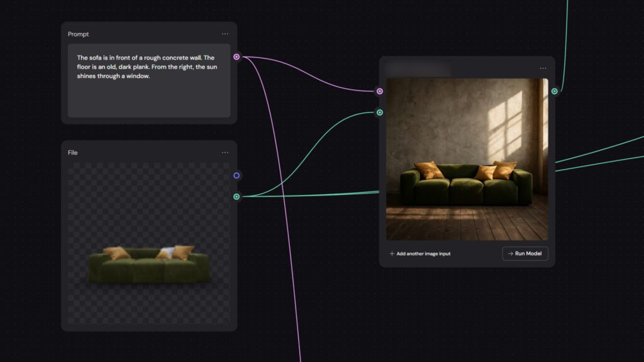Click the model node's blurred title bar

pos(418,69)
